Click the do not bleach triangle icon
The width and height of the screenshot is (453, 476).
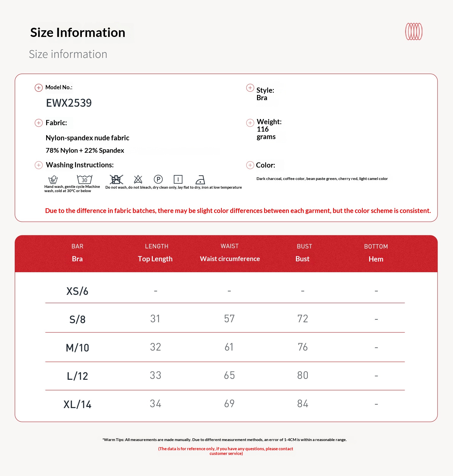[x=138, y=179]
